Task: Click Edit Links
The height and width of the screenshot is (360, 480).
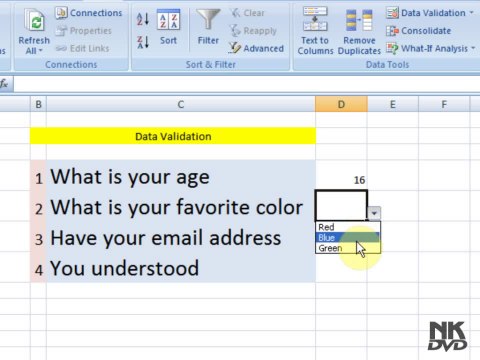Action: 82,48
